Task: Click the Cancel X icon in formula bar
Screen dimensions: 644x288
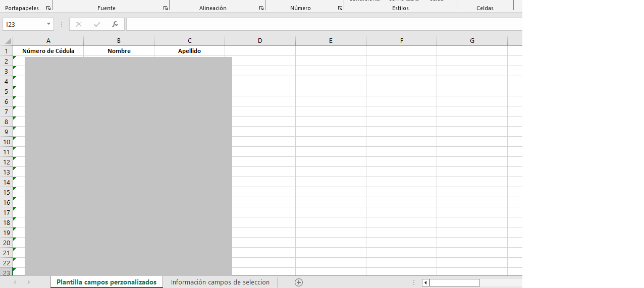Action: [x=79, y=24]
